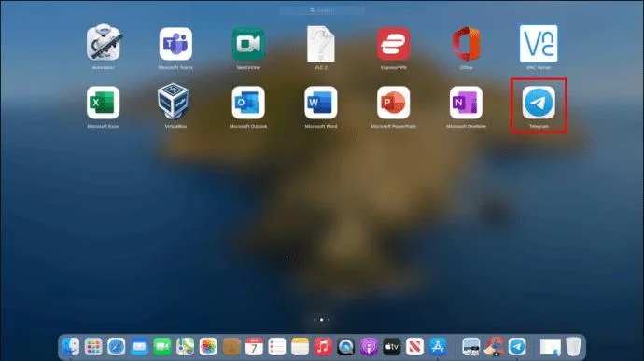Click Launchpad icon in the Dock
The width and height of the screenshot is (644, 361).
(93, 347)
